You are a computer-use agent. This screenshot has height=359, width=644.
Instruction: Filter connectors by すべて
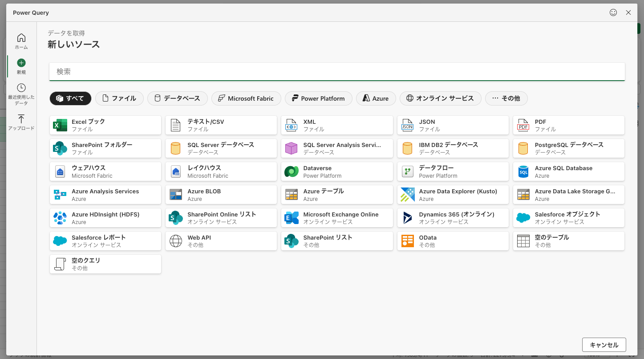pyautogui.click(x=70, y=98)
